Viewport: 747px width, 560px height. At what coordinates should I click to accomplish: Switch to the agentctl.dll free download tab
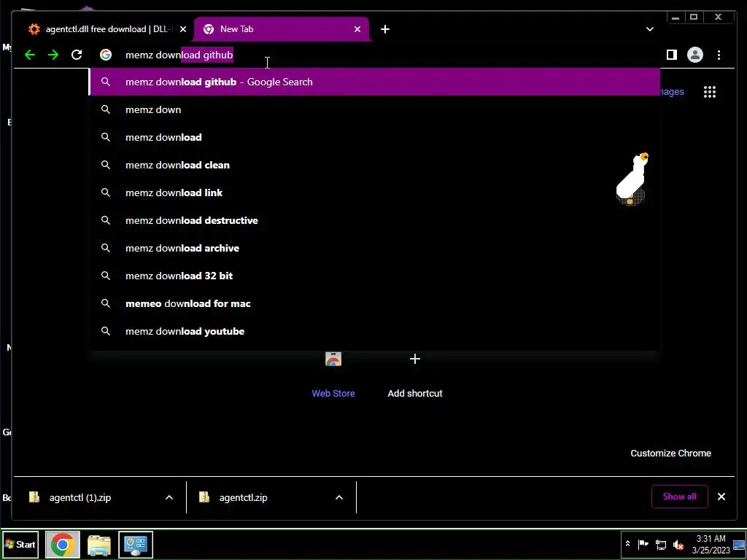coord(107,29)
